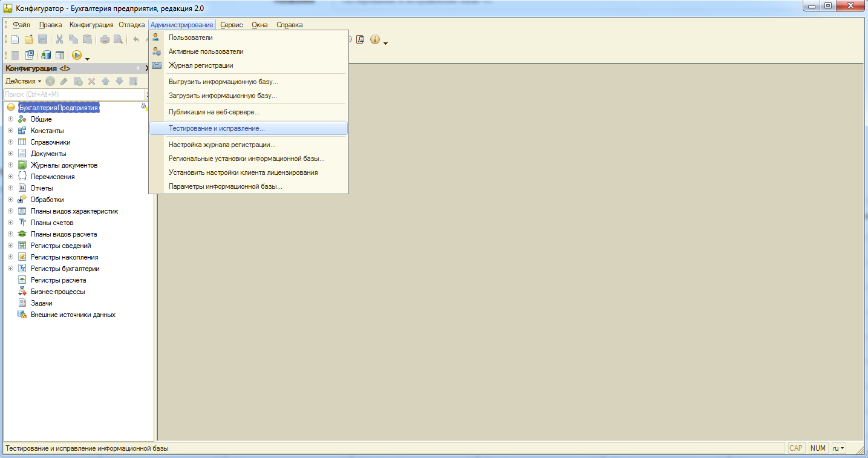Screen dimensions: 868x458
Task: Click the greyed configuration tree toolbar icon
Action: click(x=15, y=55)
